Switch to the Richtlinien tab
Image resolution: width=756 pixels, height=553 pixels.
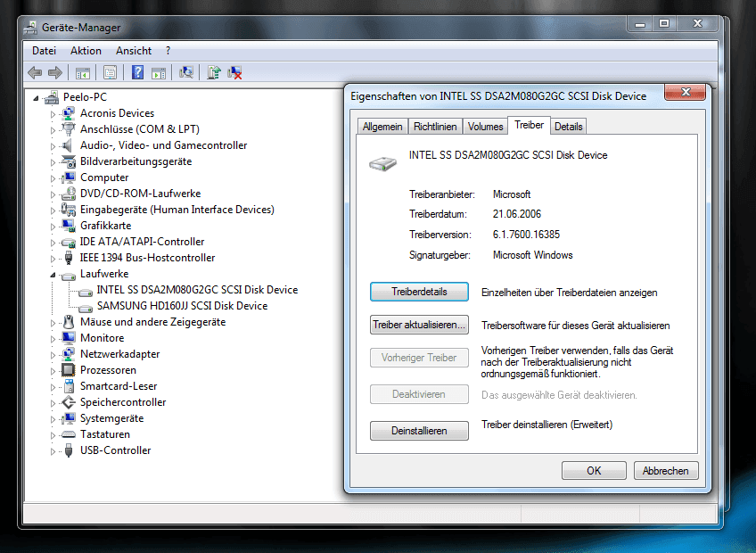[x=435, y=127]
